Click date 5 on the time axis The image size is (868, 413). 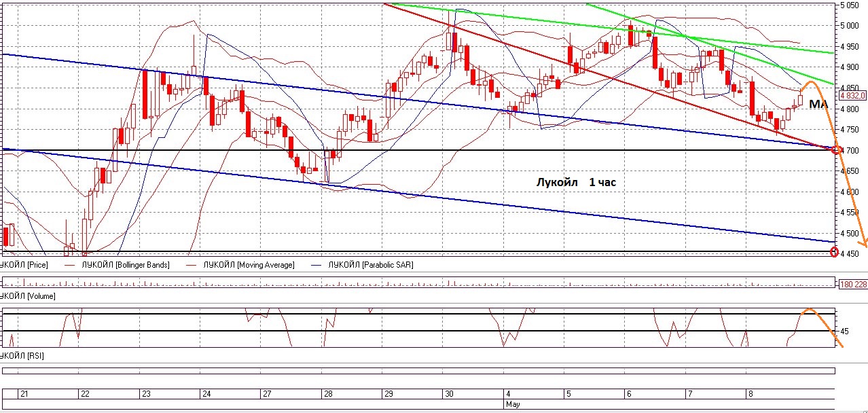[x=568, y=394]
